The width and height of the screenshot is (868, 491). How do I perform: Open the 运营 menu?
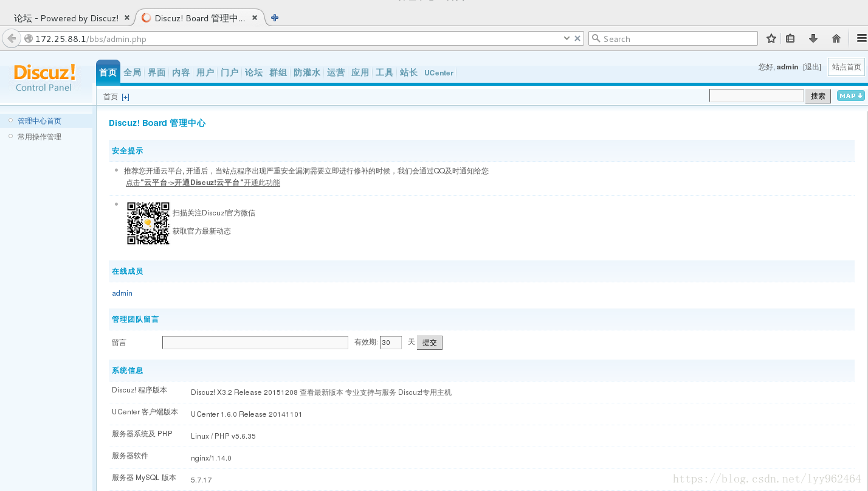(x=336, y=72)
